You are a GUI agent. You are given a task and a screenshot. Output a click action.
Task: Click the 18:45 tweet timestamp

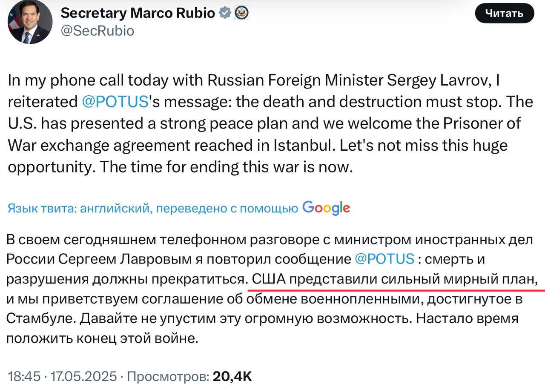click(x=24, y=376)
